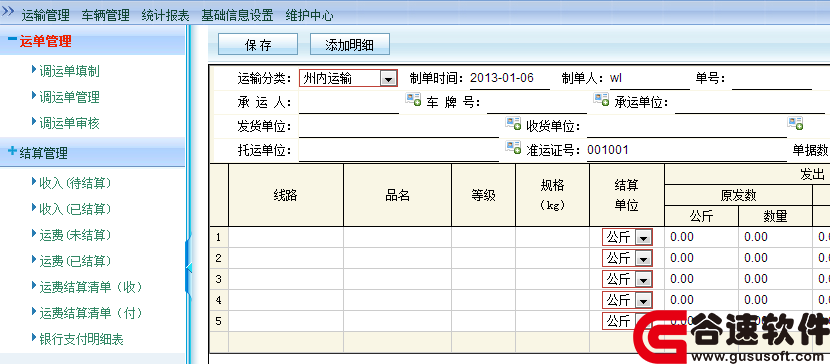Open the 结算单位 dropdown in row 2

point(627,258)
